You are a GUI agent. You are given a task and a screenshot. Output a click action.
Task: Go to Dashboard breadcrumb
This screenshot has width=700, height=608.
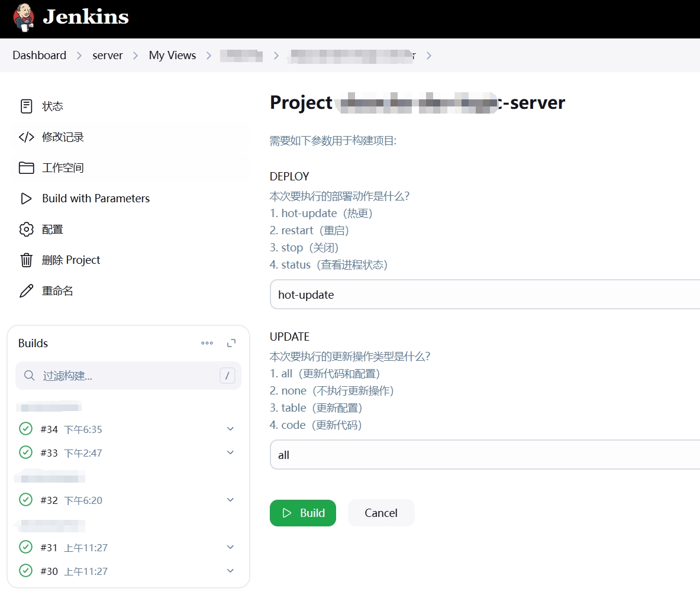click(39, 56)
